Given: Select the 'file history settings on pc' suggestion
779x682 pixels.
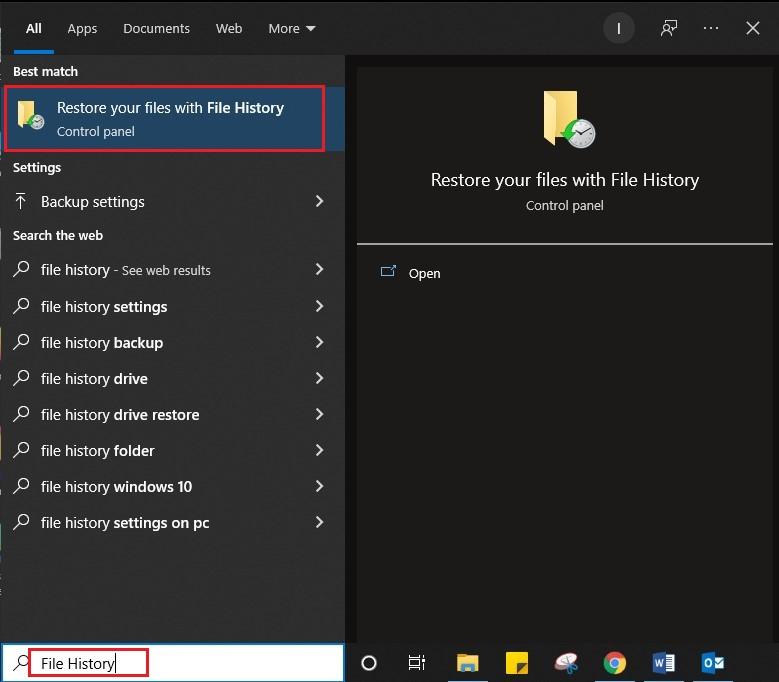Looking at the screenshot, I should point(173,523).
